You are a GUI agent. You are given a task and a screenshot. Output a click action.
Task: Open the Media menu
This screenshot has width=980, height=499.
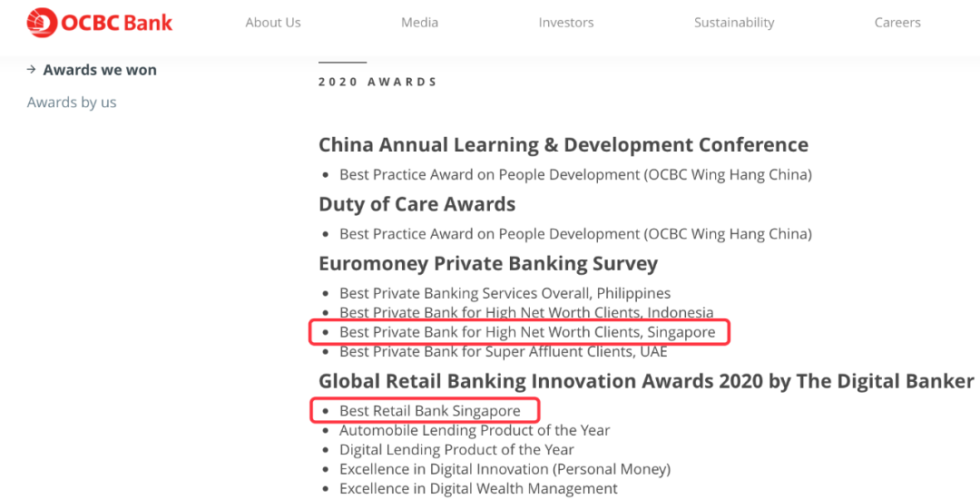point(419,23)
